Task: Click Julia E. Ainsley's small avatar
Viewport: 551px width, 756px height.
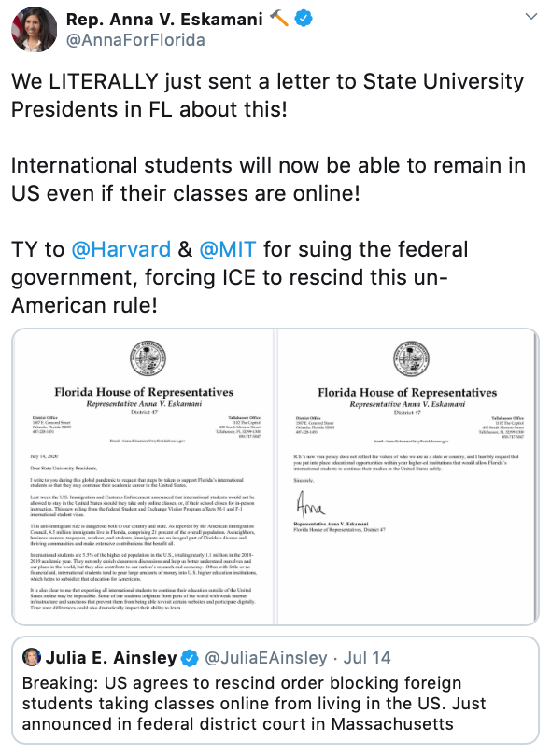Action: 32,657
